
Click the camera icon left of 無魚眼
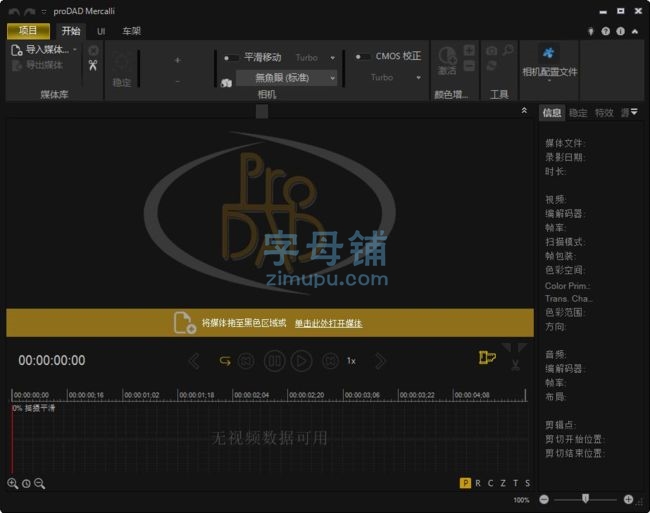[226, 83]
